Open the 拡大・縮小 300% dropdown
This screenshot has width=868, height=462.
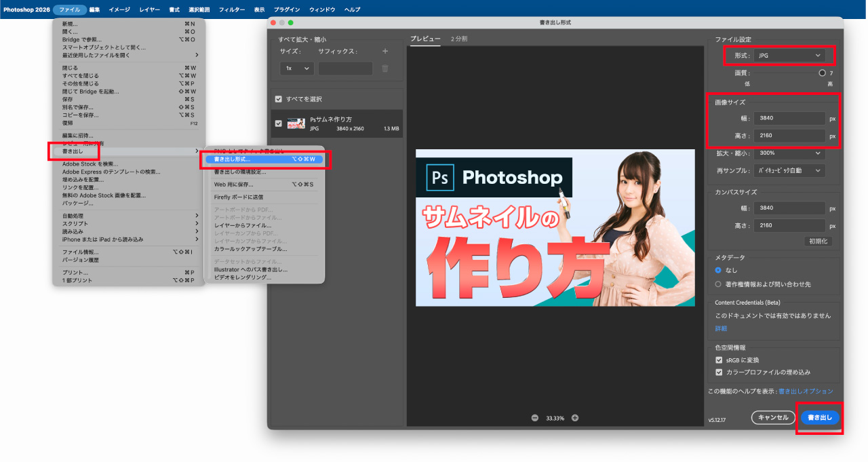tap(789, 153)
